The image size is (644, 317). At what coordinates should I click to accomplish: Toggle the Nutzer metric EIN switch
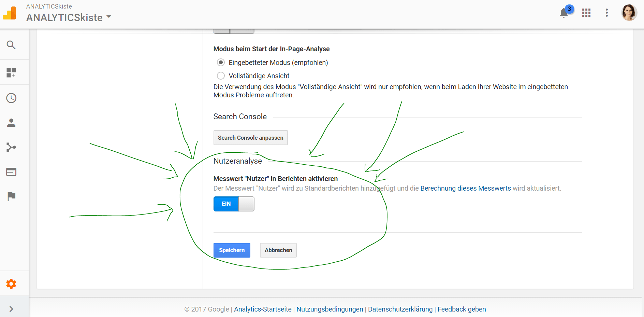pyautogui.click(x=234, y=204)
